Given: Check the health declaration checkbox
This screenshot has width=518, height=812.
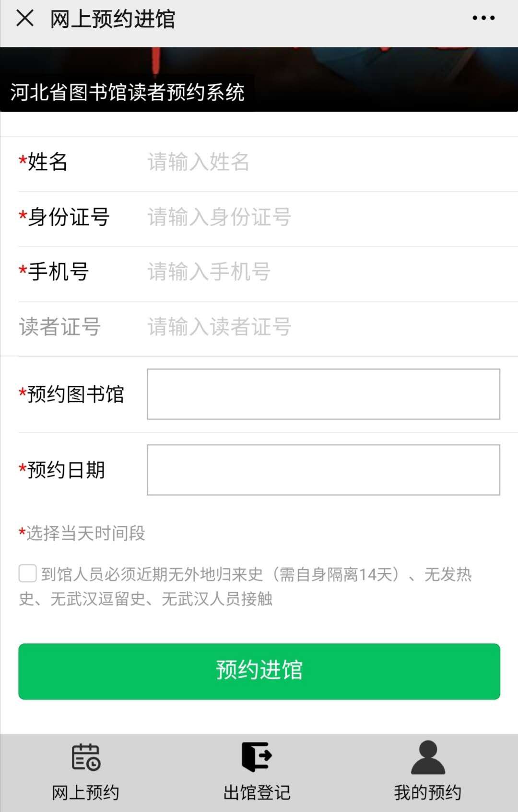Looking at the screenshot, I should coord(27,573).
